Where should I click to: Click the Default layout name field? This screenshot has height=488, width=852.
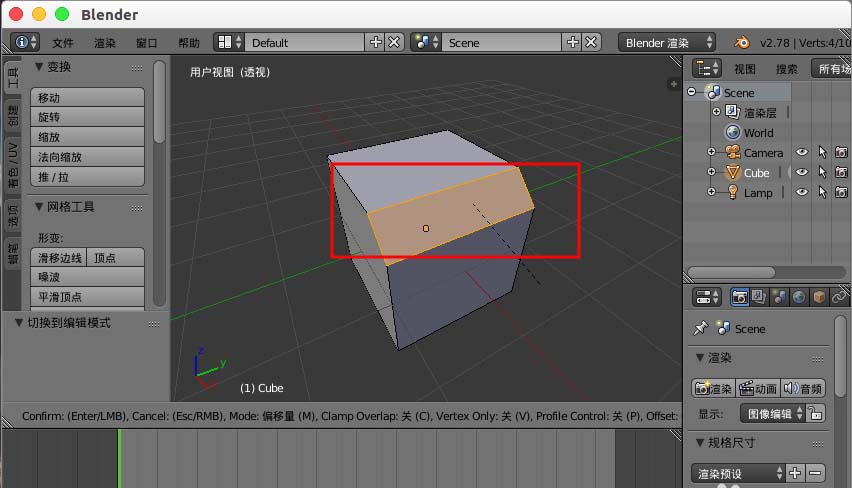[x=305, y=42]
